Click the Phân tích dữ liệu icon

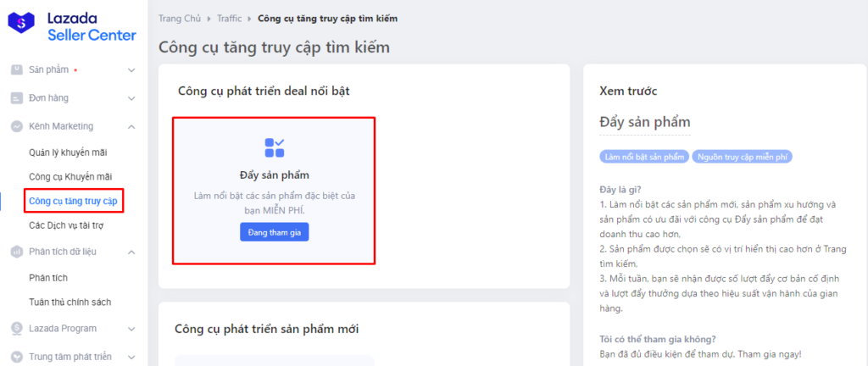click(x=17, y=252)
